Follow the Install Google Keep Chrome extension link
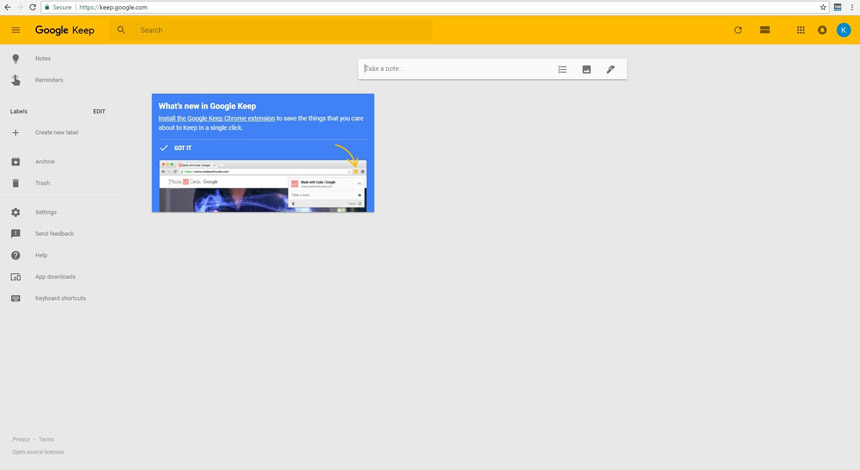Image resolution: width=860 pixels, height=470 pixels. (217, 118)
